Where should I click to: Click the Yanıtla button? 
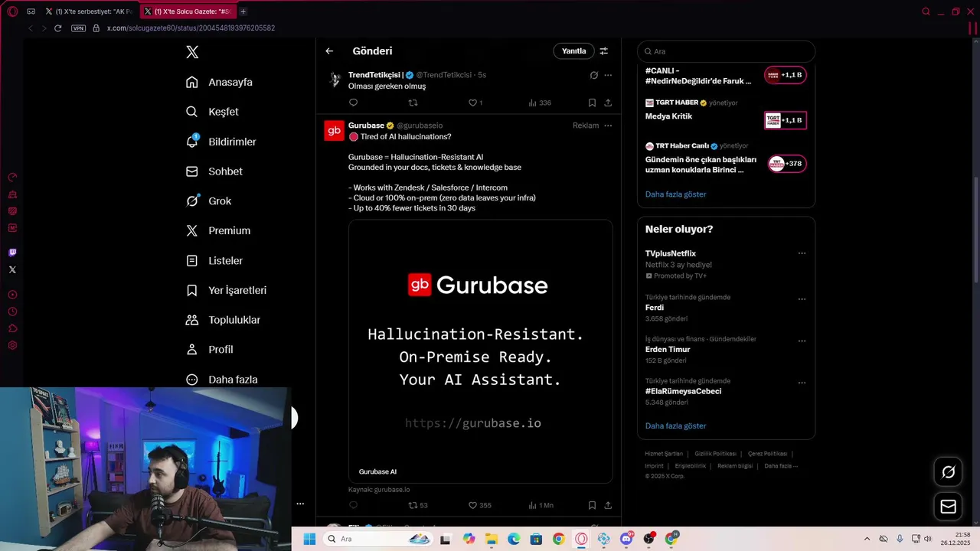pos(573,51)
